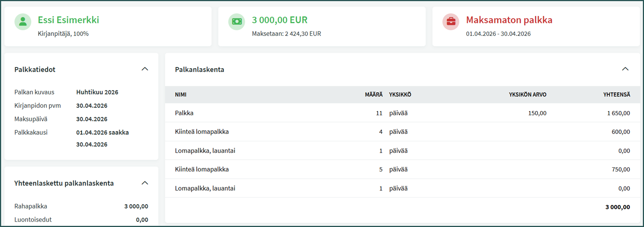644x227 pixels.
Task: Select the Kiinteä lomapalkka row totaling 600,00
Action: 202,132
